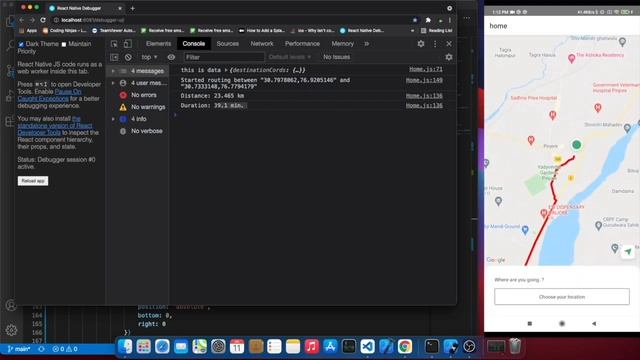
Task: Tap the Android recent apps square
Action: [x=530, y=323]
